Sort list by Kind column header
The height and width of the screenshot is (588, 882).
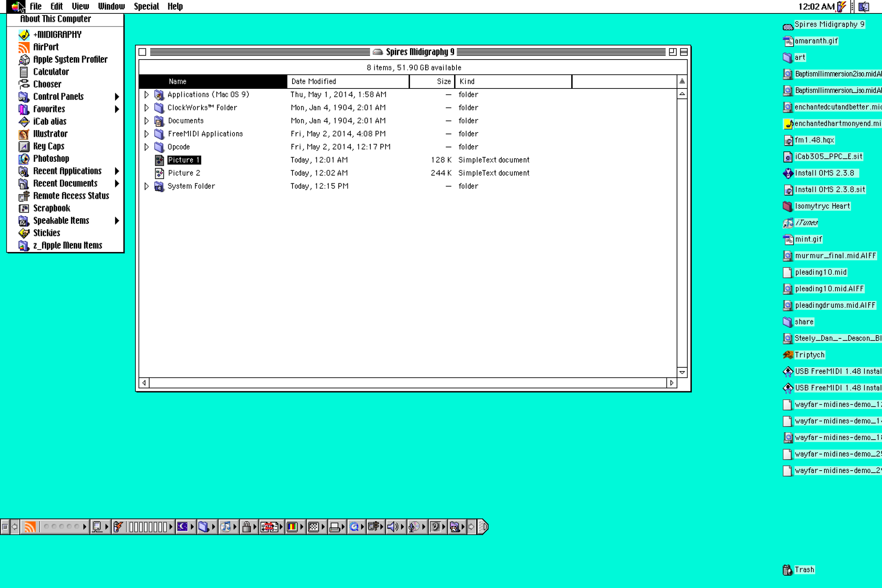point(513,81)
